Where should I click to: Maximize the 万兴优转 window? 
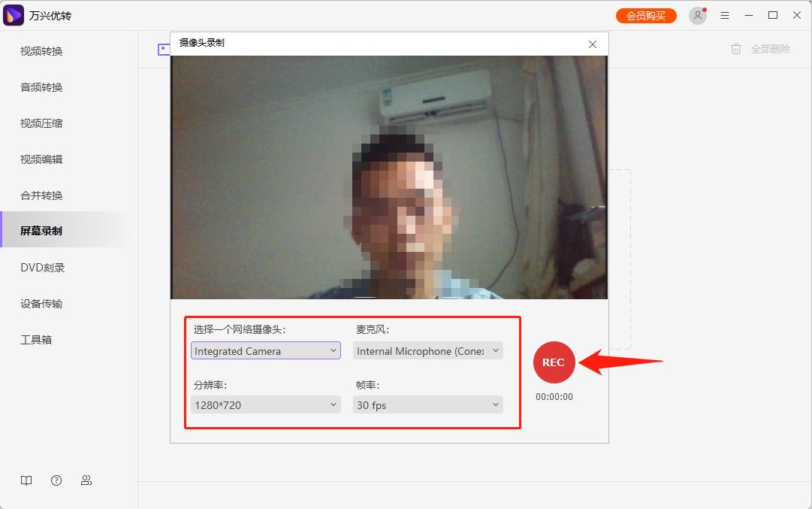click(773, 16)
